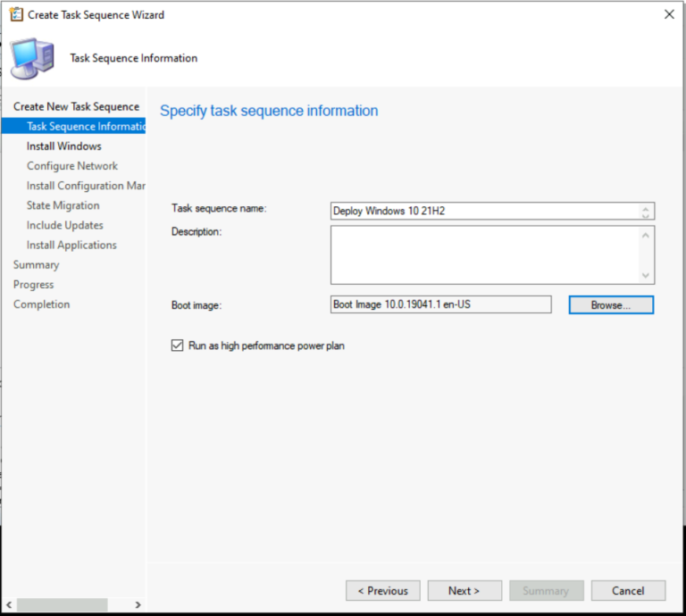Image resolution: width=686 pixels, height=616 pixels.
Task: Click Browse to choose boot image
Action: [611, 304]
